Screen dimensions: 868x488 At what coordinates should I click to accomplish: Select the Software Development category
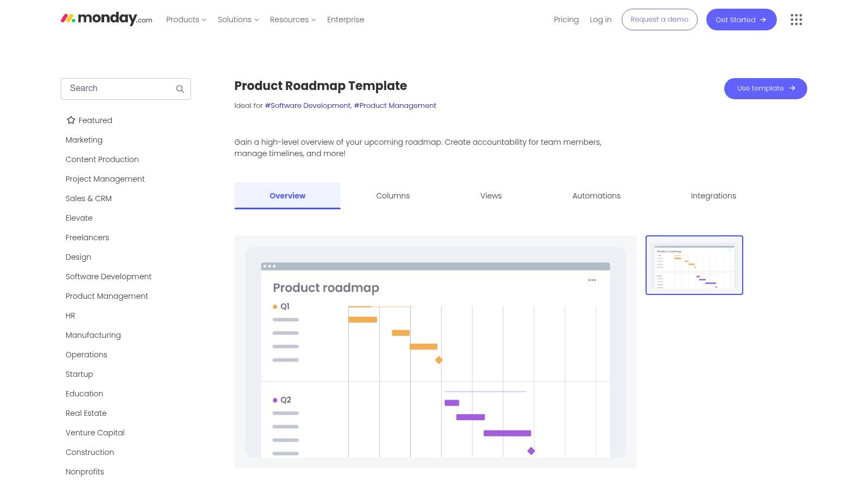pos(108,277)
